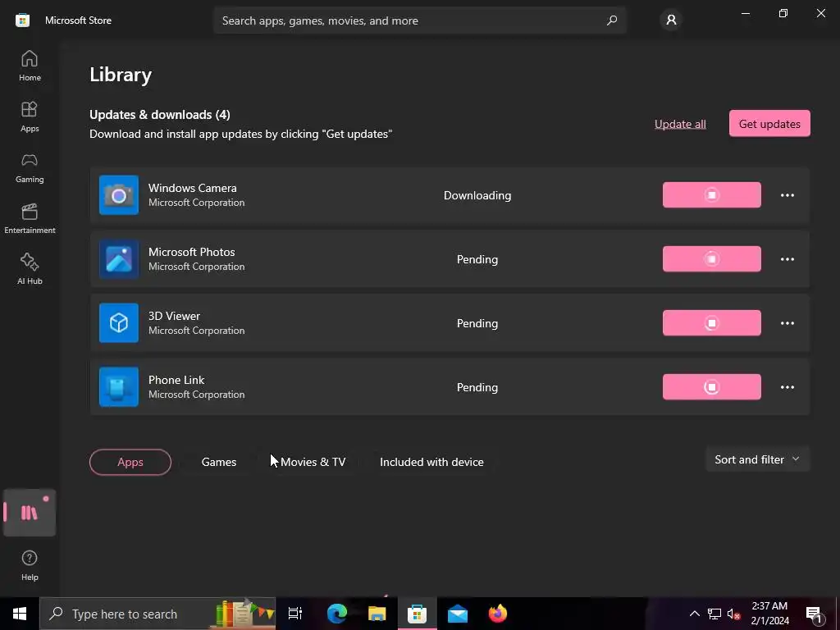The width and height of the screenshot is (840, 630).
Task: Click the 3D Viewer app icon
Action: 119,323
